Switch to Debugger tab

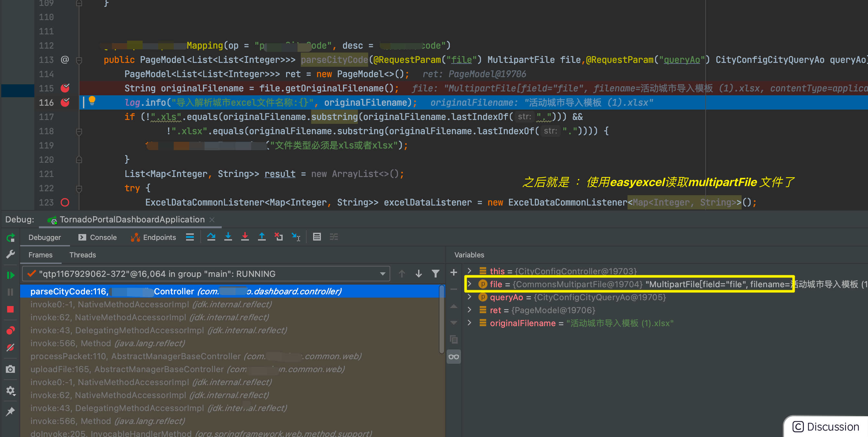click(x=45, y=237)
